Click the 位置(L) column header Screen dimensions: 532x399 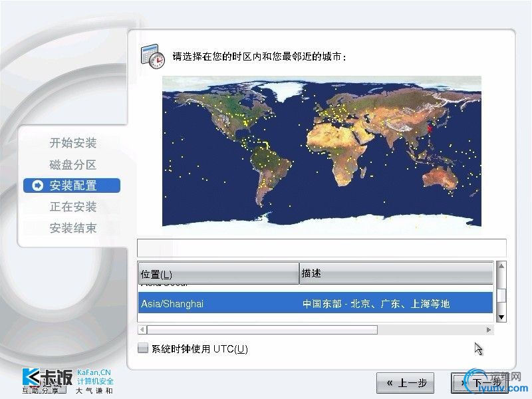pos(218,273)
